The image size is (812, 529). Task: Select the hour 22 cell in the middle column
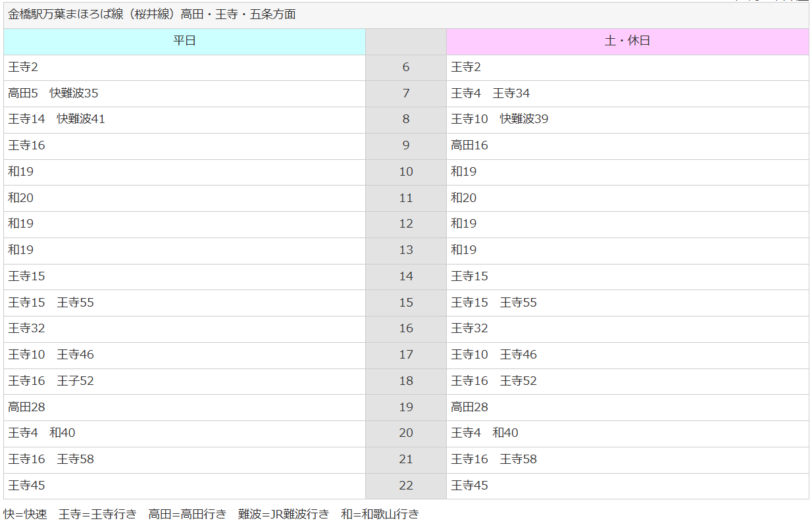click(406, 486)
